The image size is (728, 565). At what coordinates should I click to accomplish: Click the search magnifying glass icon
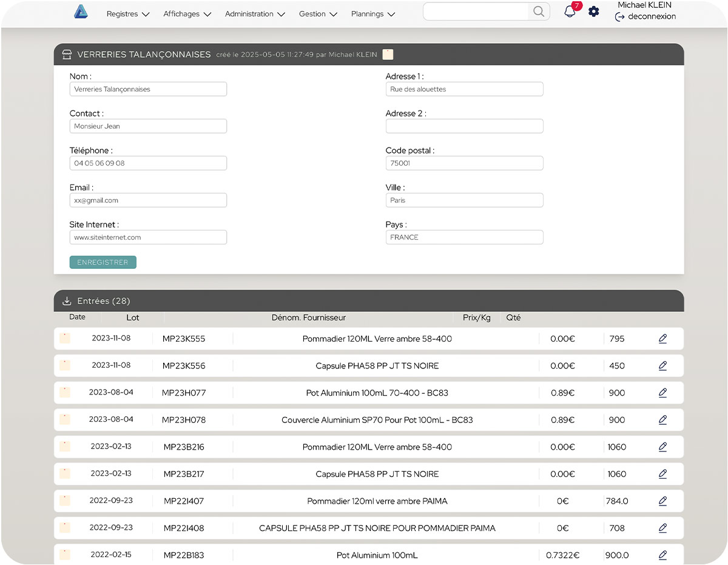click(x=538, y=12)
